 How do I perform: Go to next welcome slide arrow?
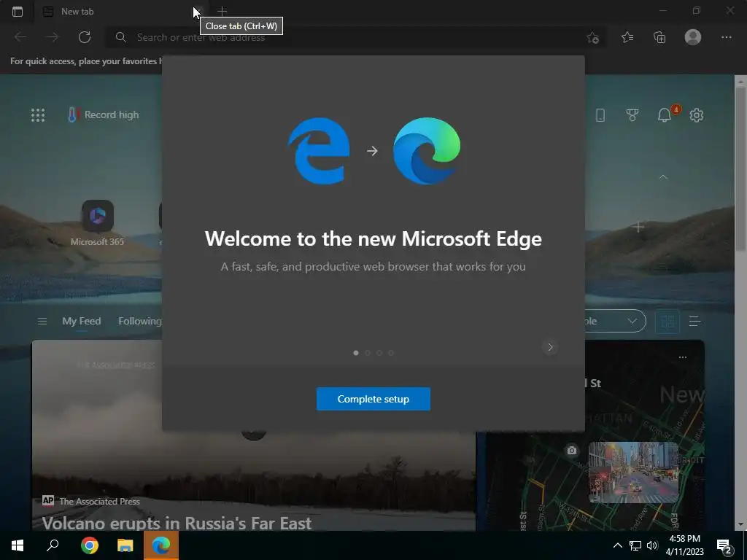pos(550,347)
